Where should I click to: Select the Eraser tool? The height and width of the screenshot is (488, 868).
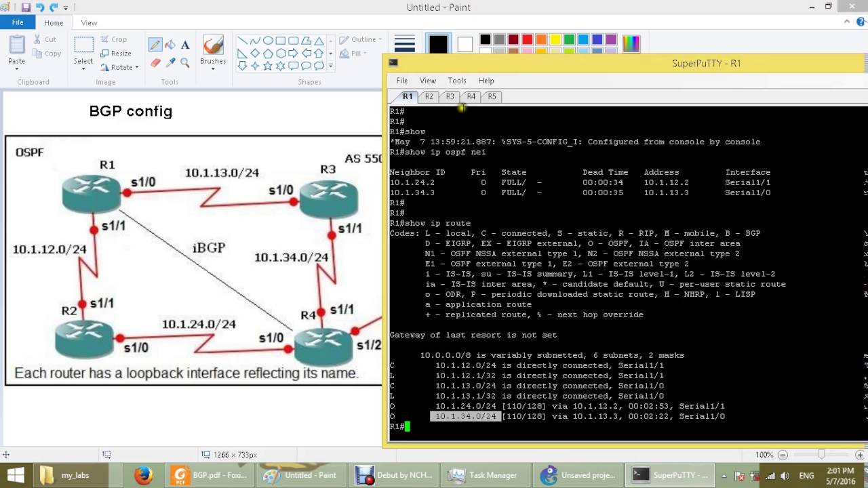(x=155, y=63)
